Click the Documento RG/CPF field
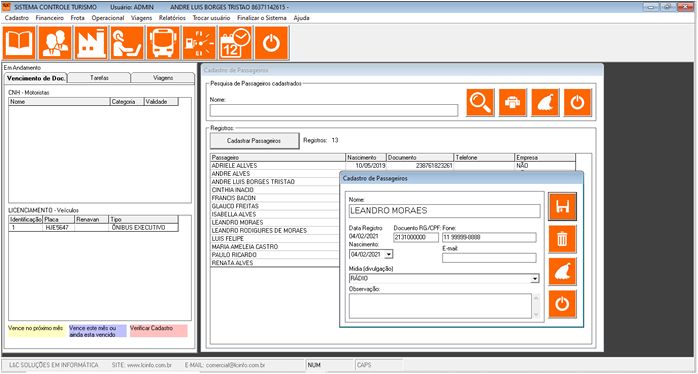 [416, 237]
